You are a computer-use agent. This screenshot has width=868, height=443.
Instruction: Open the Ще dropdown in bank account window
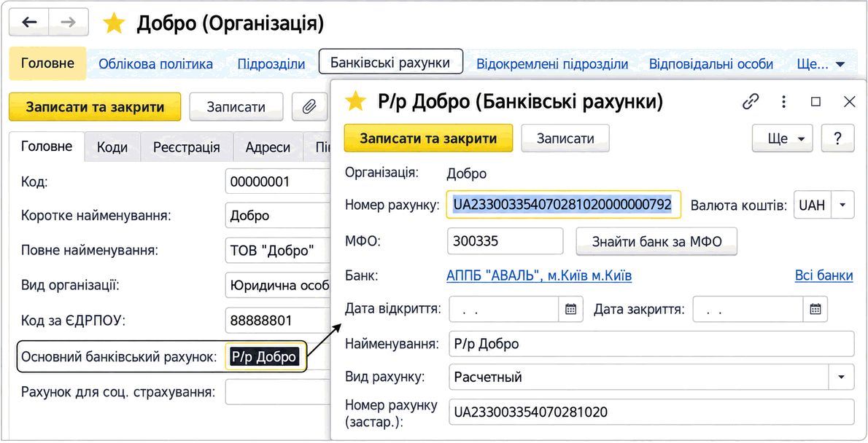(782, 138)
